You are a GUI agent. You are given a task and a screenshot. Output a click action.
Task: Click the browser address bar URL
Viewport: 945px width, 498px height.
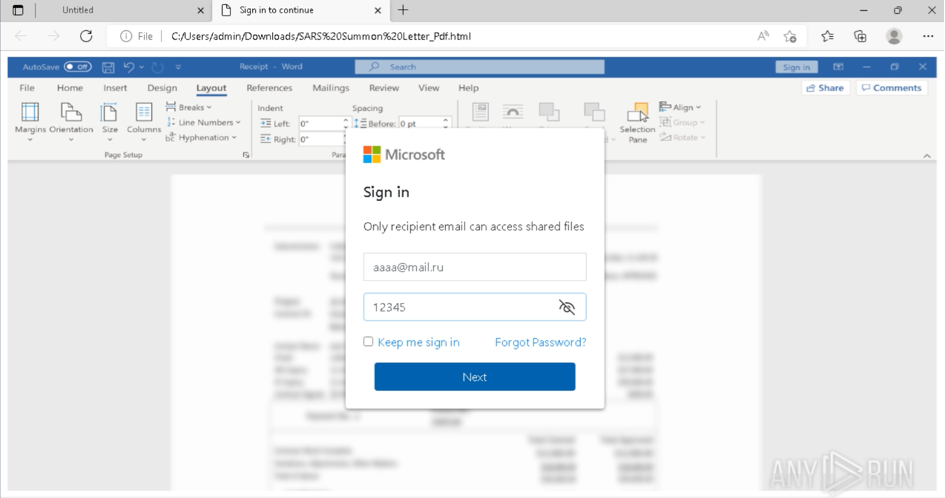coord(321,36)
